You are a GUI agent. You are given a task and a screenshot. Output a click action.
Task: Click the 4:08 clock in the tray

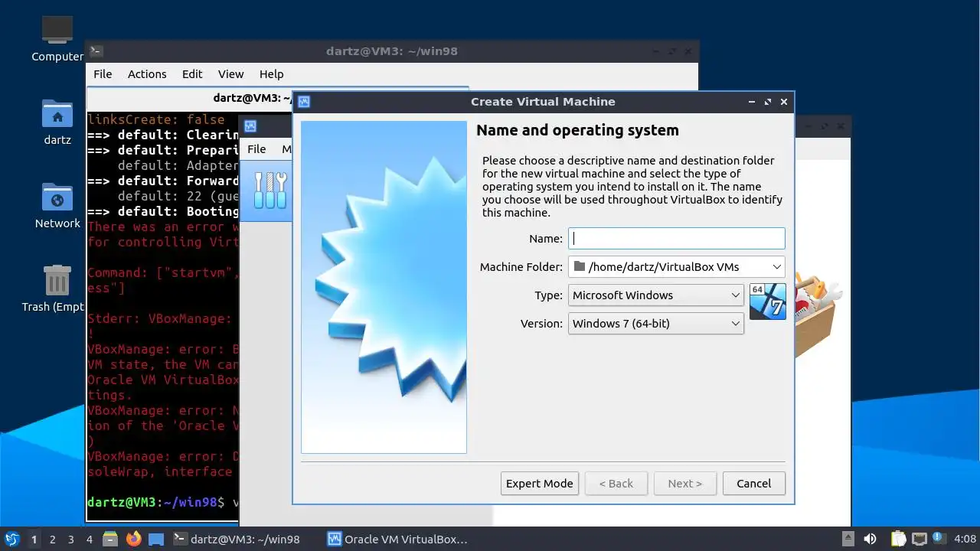pos(965,539)
